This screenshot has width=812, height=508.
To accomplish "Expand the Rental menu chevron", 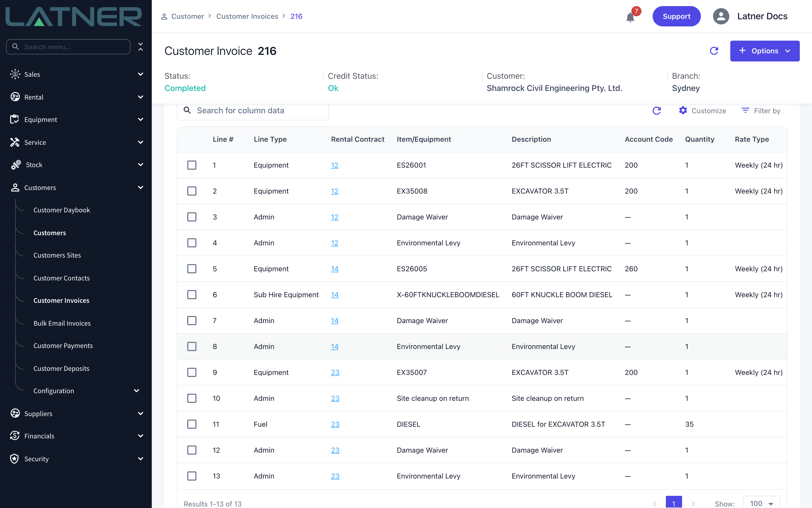I will click(141, 97).
